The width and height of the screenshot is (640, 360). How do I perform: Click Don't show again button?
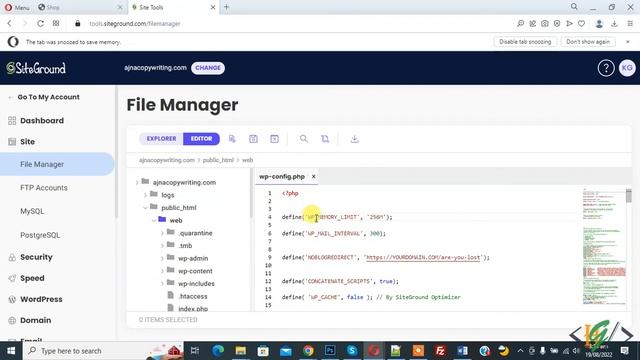[588, 42]
